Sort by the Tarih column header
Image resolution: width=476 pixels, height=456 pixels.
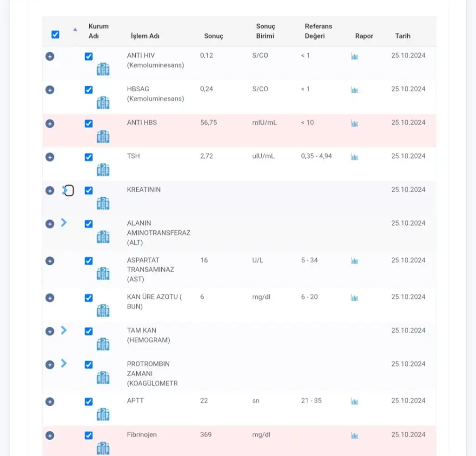pos(403,36)
